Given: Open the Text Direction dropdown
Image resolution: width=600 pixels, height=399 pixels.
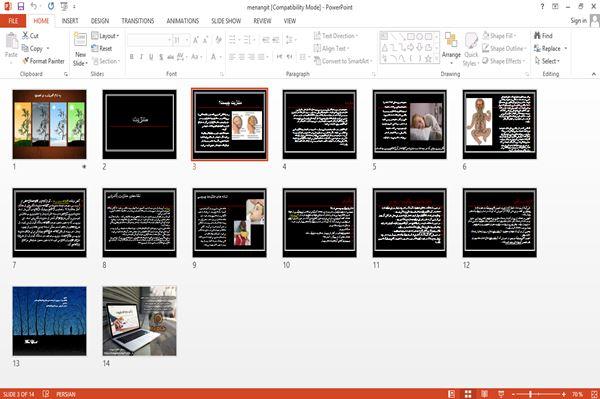Looking at the screenshot, I should point(336,36).
